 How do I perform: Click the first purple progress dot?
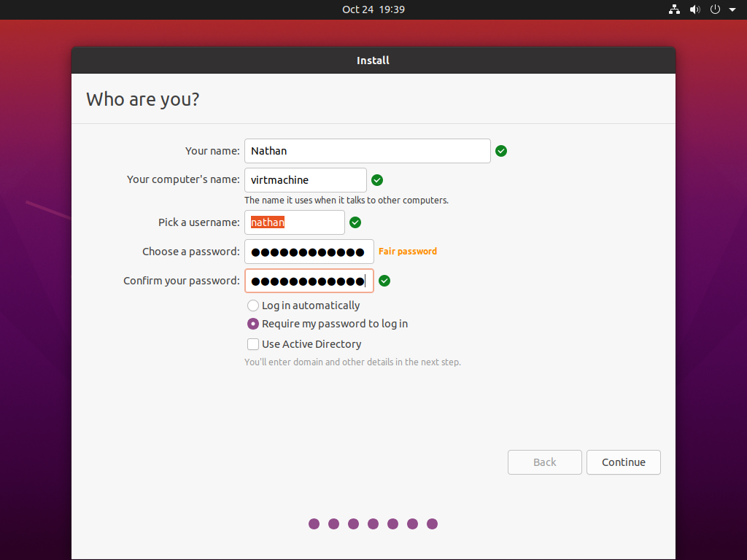coord(314,524)
